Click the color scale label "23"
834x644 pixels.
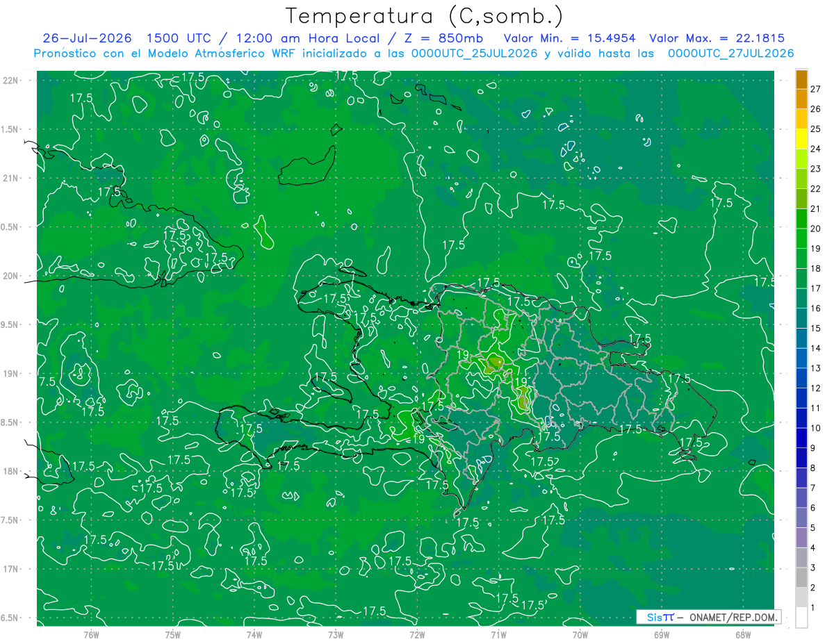816,169
